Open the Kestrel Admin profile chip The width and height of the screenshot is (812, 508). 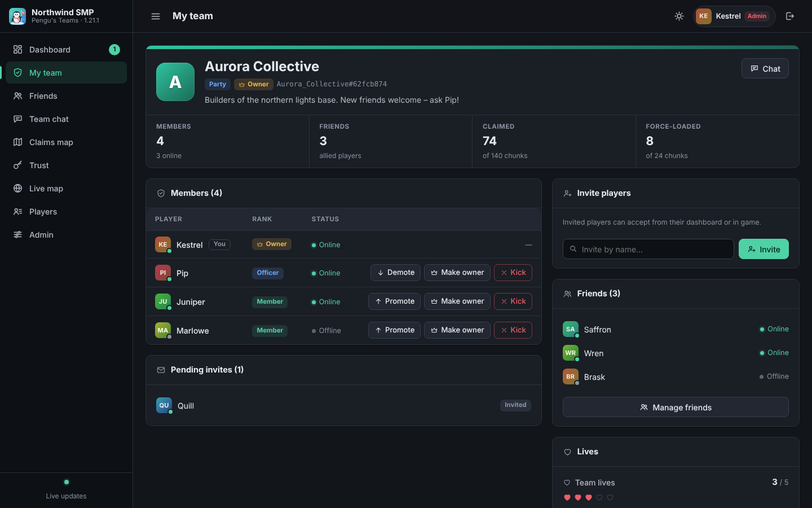[734, 16]
